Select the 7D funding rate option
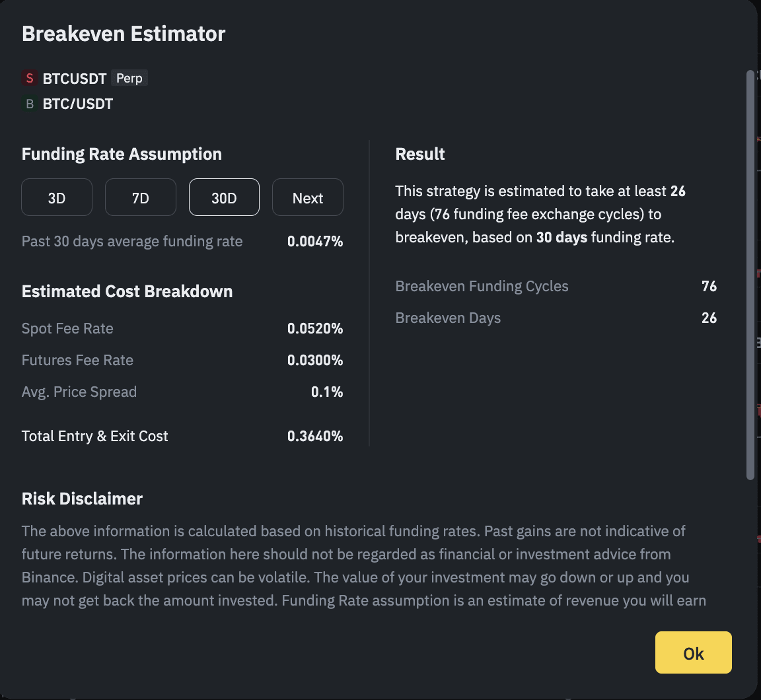 pyautogui.click(x=141, y=197)
